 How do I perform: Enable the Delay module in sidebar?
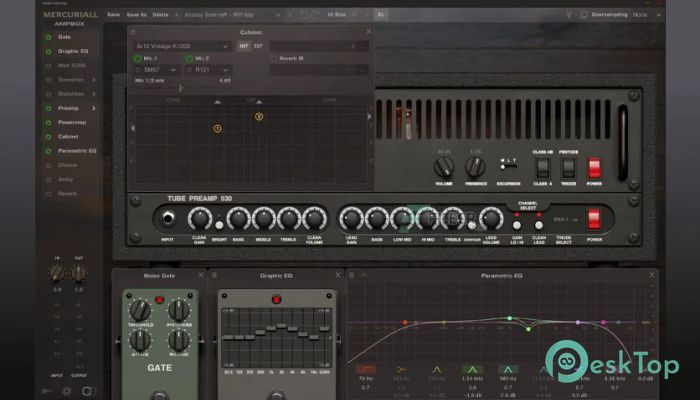(48, 180)
